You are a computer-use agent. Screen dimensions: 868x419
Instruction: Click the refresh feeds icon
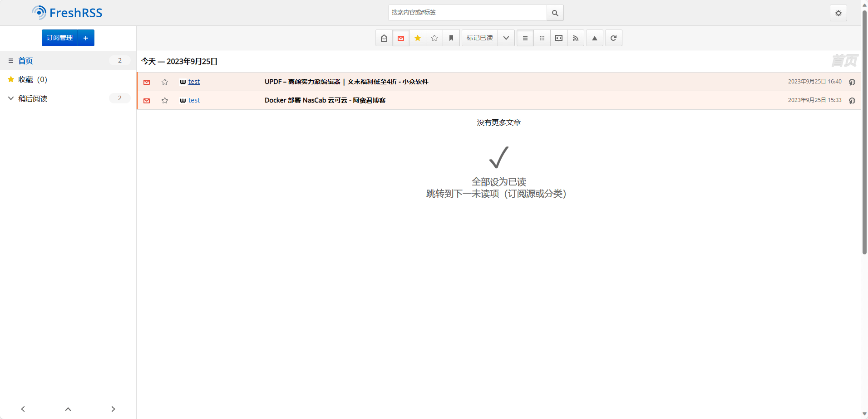(x=613, y=38)
